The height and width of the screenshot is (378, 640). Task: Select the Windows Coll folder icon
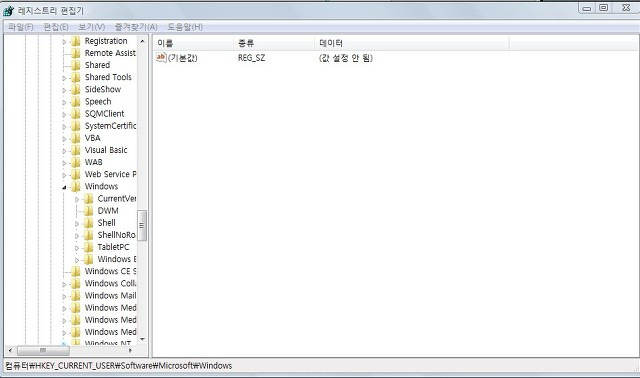[x=76, y=283]
